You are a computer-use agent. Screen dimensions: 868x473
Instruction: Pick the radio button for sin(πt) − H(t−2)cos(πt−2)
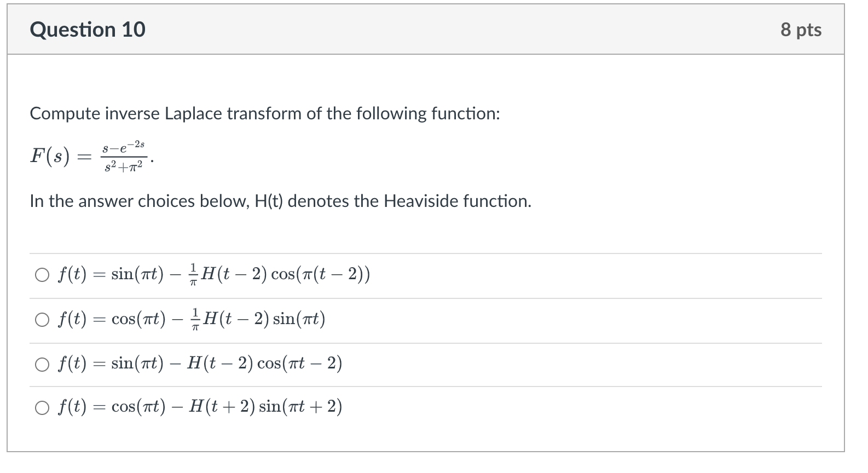[42, 364]
